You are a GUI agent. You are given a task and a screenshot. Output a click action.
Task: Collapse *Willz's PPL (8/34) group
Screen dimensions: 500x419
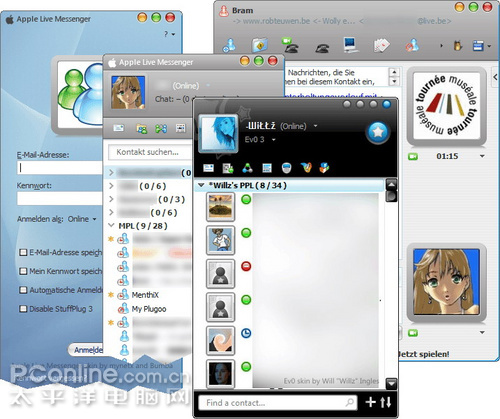[201, 185]
